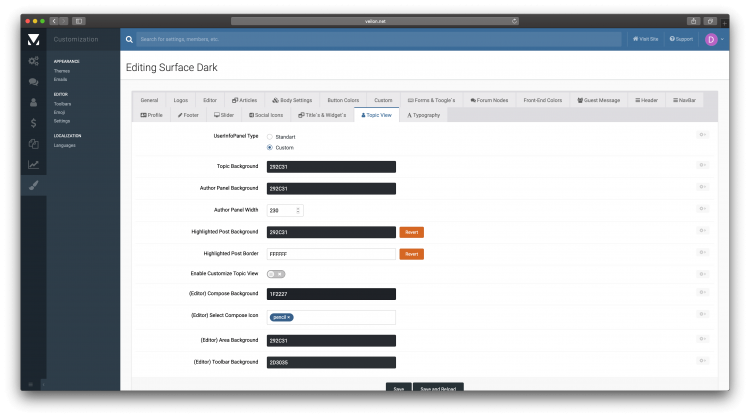The width and height of the screenshot is (750, 418).
Task: Open the Community chat bubbles sidebar icon
Action: pos(33,82)
